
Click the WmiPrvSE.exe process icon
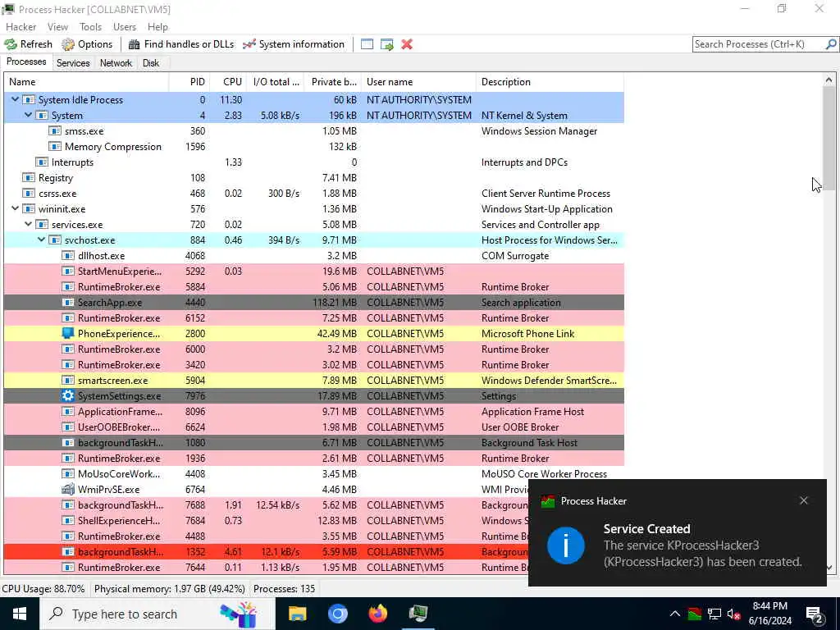(x=67, y=489)
